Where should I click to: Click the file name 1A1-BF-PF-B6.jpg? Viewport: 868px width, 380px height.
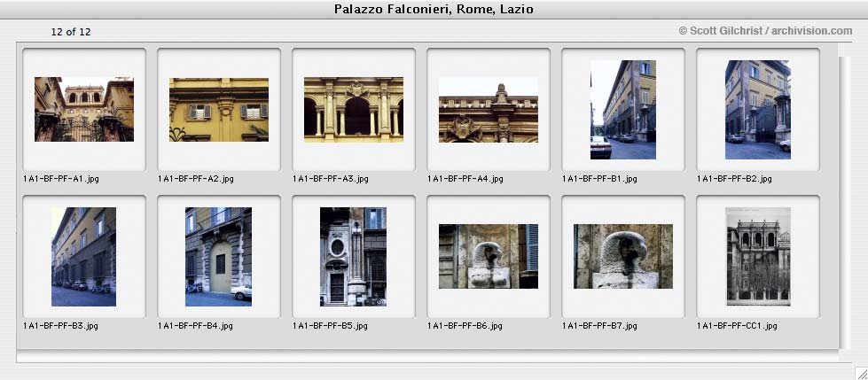[x=465, y=326]
